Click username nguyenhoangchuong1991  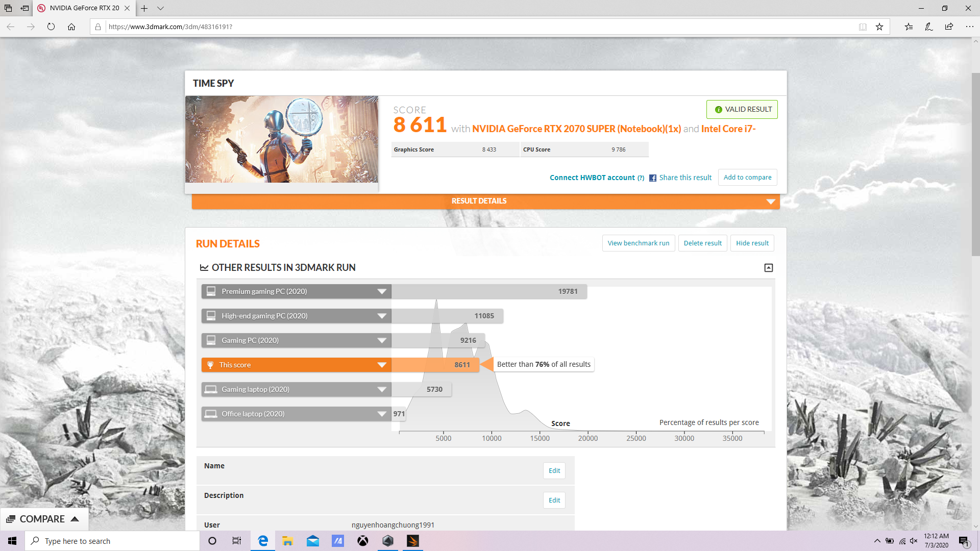point(393,525)
